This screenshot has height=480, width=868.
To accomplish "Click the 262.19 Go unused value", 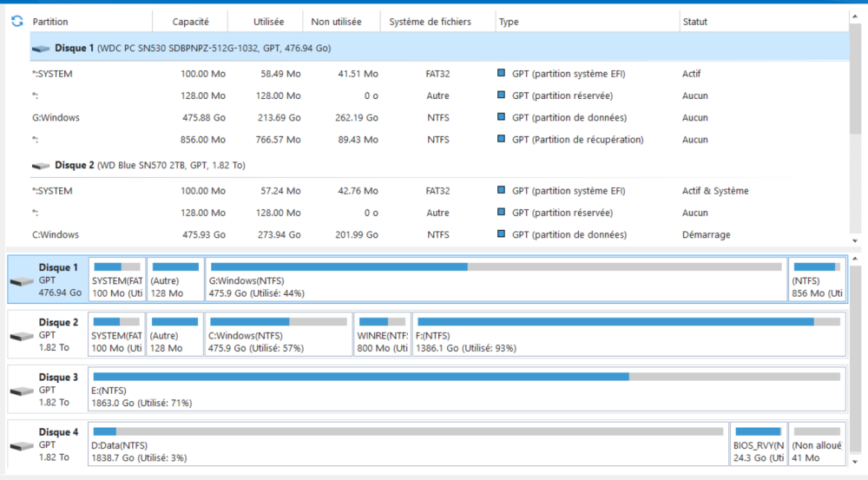I will pyautogui.click(x=357, y=117).
